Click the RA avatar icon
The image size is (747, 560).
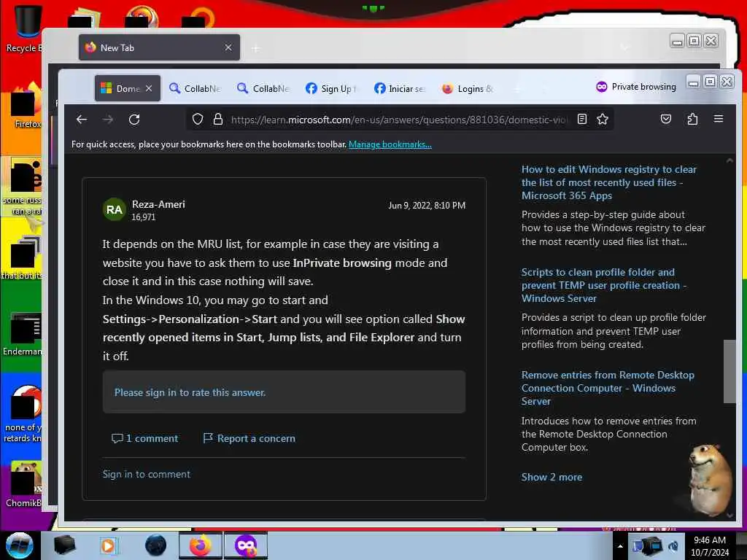[115, 209]
